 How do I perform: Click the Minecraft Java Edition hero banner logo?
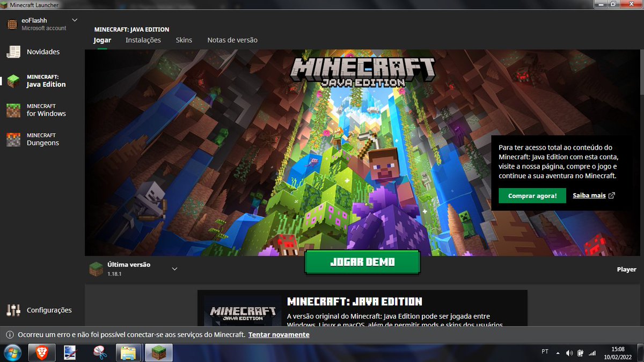coord(362,72)
